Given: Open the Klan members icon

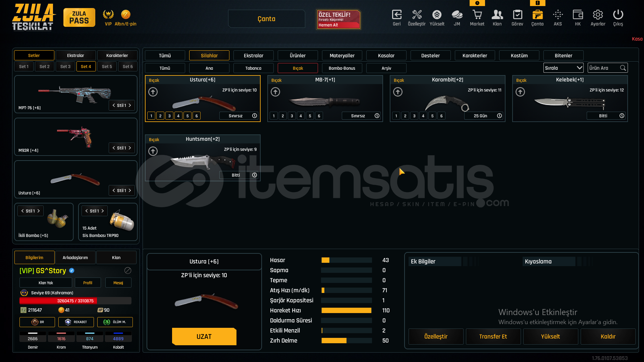Looking at the screenshot, I should tap(497, 15).
